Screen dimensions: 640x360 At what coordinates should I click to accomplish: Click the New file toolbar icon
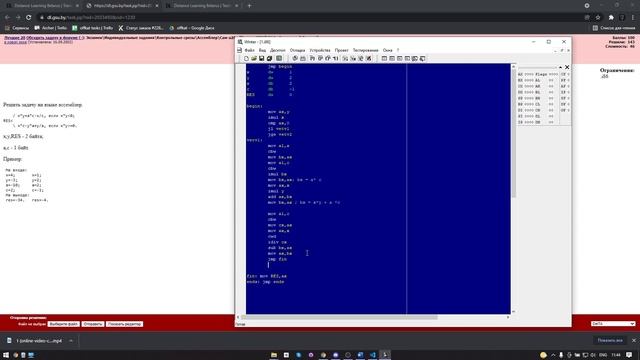[246, 58]
